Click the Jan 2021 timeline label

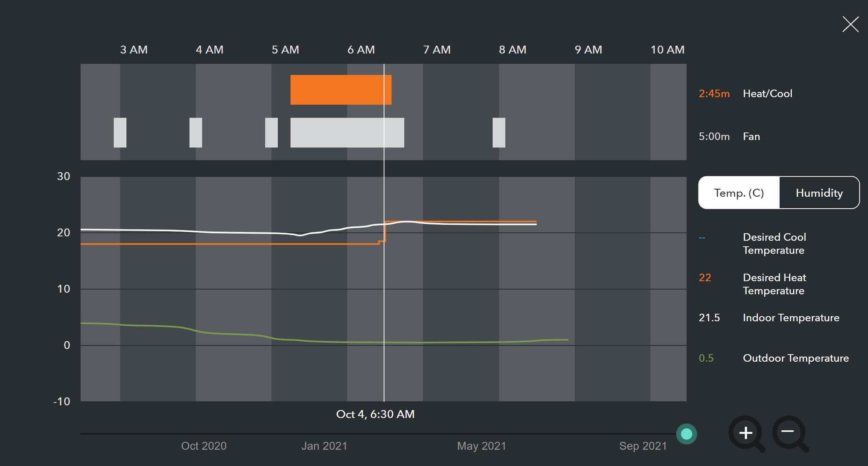[324, 446]
